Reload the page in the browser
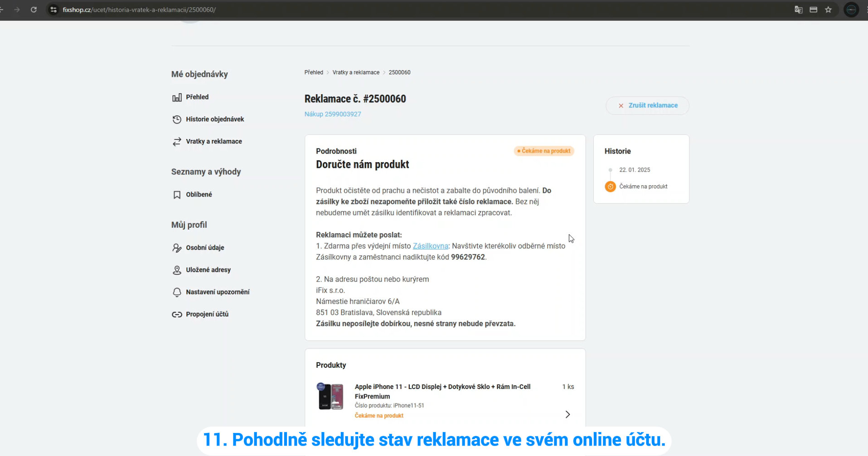 [34, 10]
